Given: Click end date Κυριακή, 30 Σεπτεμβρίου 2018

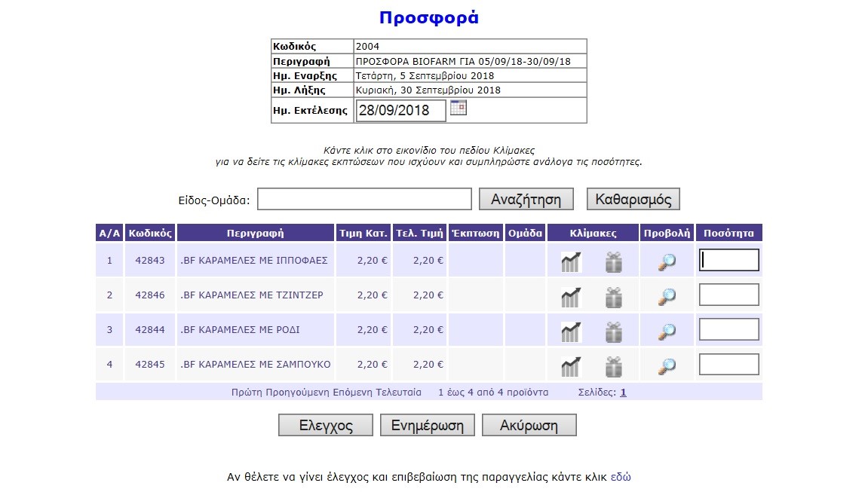Looking at the screenshot, I should pos(428,90).
